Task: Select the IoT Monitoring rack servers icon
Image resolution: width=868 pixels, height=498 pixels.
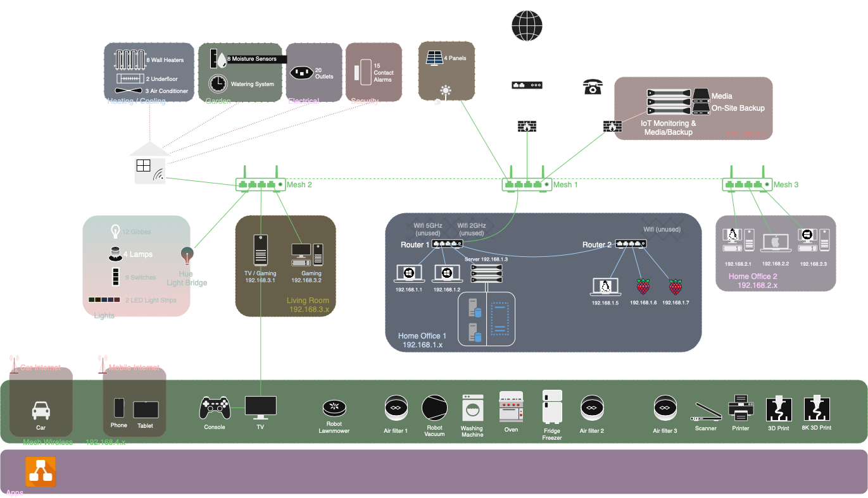Action: coord(667,102)
